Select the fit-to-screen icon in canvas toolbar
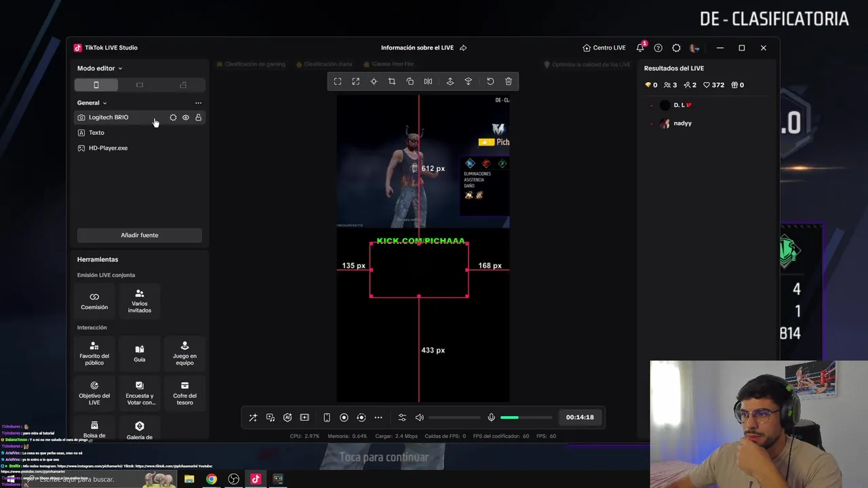868x488 pixels. (x=338, y=81)
